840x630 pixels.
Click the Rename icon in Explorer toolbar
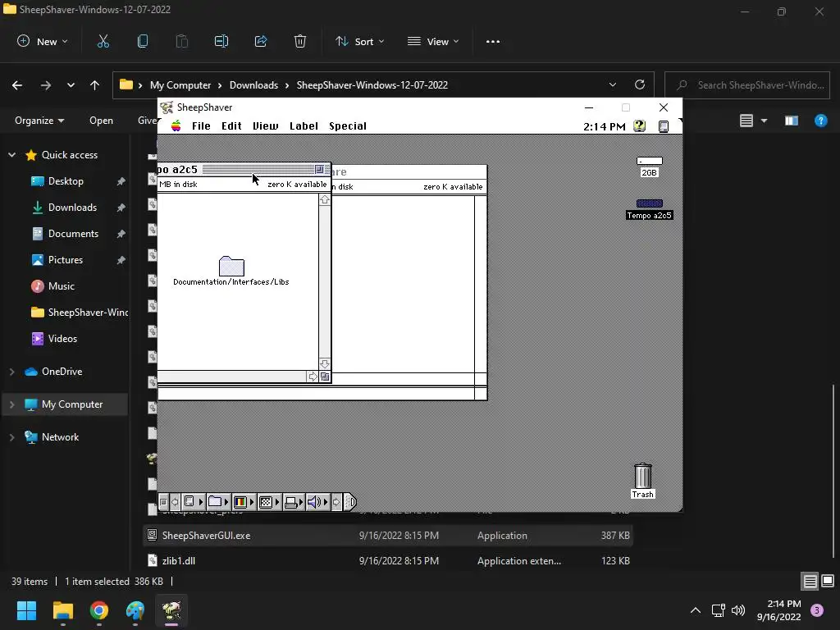click(x=221, y=41)
